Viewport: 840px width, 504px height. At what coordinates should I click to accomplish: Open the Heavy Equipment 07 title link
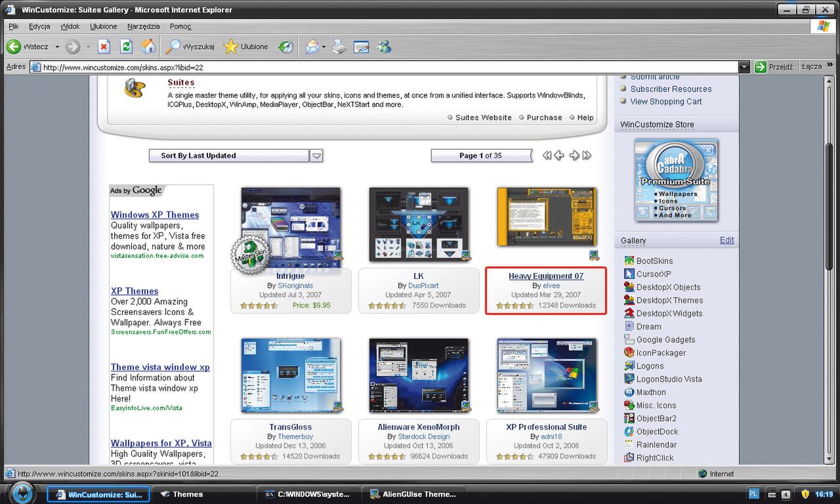pyautogui.click(x=546, y=276)
